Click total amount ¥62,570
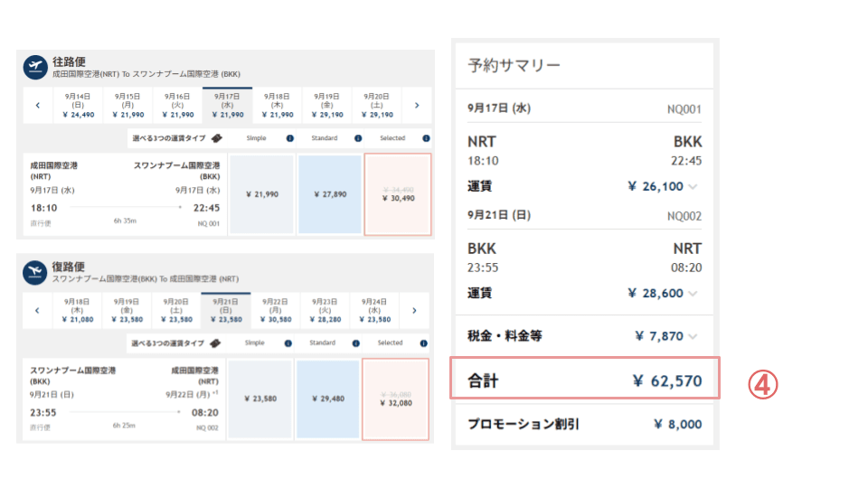 click(x=667, y=380)
